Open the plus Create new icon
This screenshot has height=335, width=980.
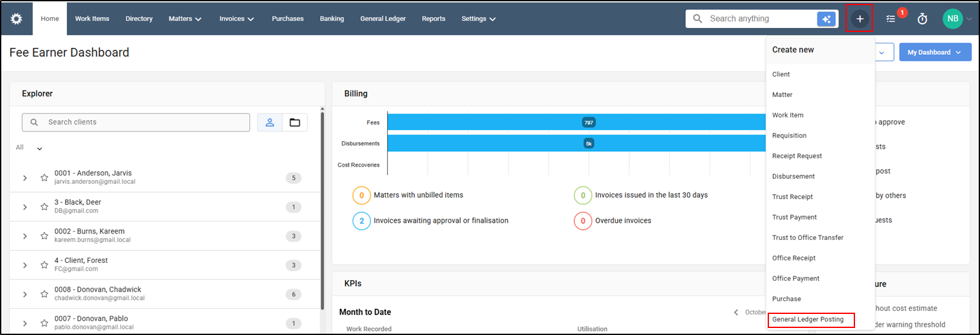pos(860,19)
